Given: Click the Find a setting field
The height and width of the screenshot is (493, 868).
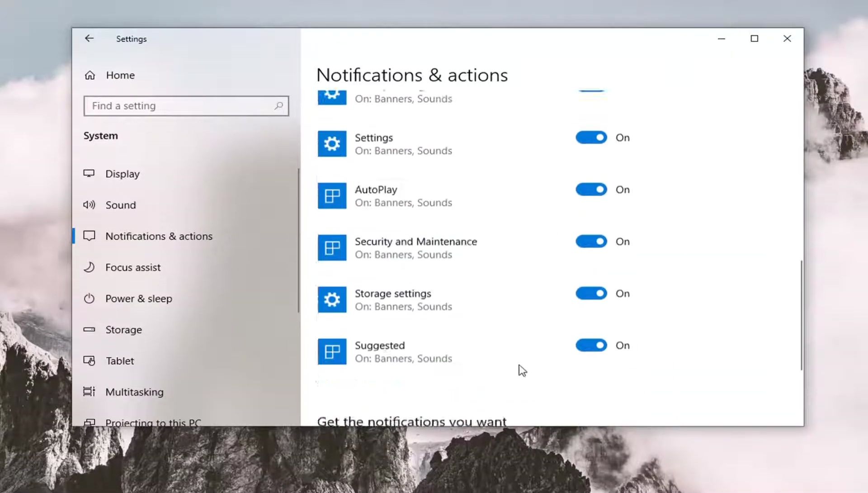Looking at the screenshot, I should coord(186,106).
